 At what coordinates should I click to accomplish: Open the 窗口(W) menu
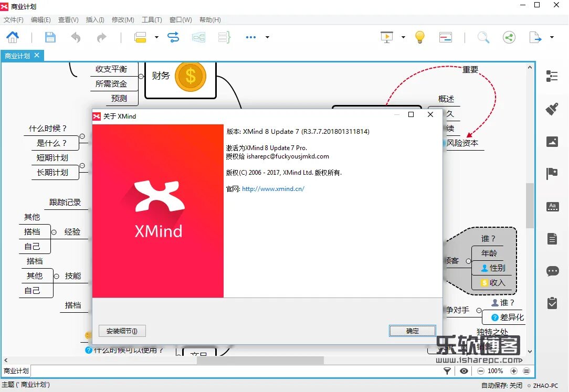(181, 19)
